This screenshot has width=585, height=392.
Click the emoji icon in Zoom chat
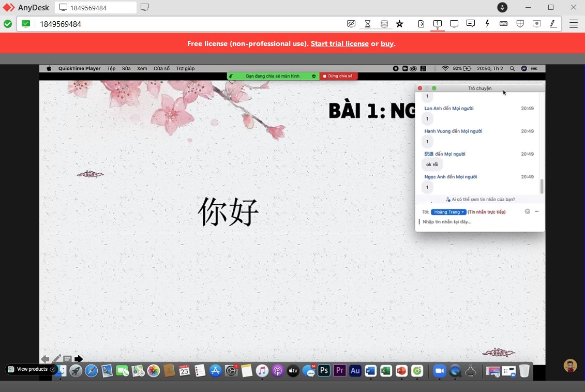pos(527,212)
